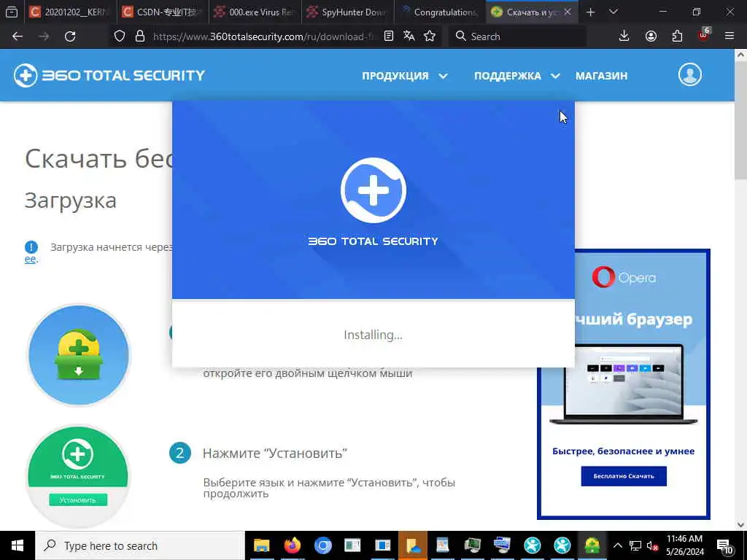747x560 pixels.
Task: Switch to the 000.exe Virus tab
Action: point(255,12)
